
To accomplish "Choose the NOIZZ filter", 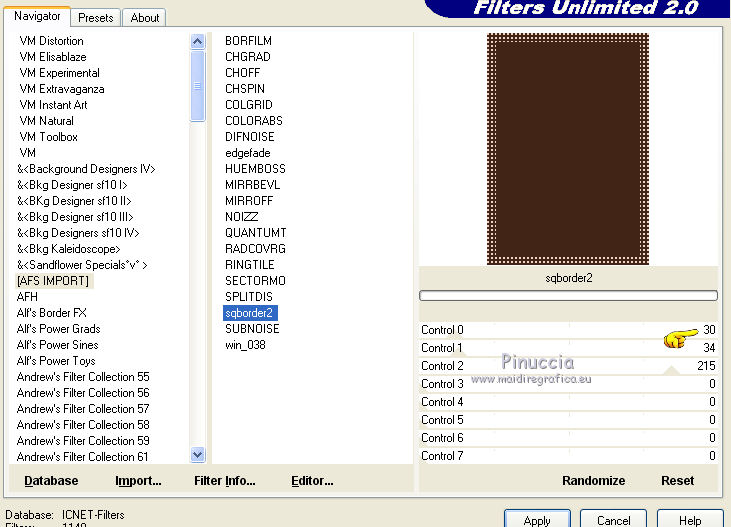I will point(241,217).
